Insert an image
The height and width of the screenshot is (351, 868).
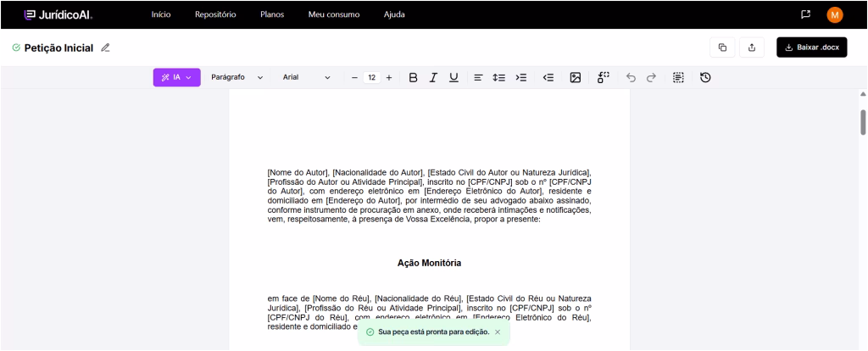tap(576, 77)
